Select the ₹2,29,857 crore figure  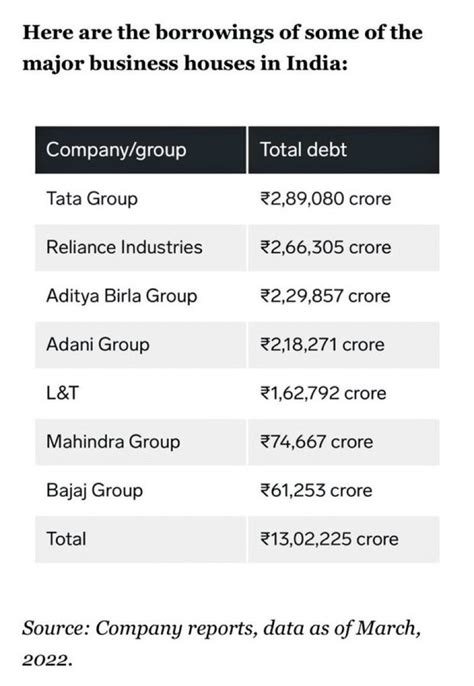(325, 296)
